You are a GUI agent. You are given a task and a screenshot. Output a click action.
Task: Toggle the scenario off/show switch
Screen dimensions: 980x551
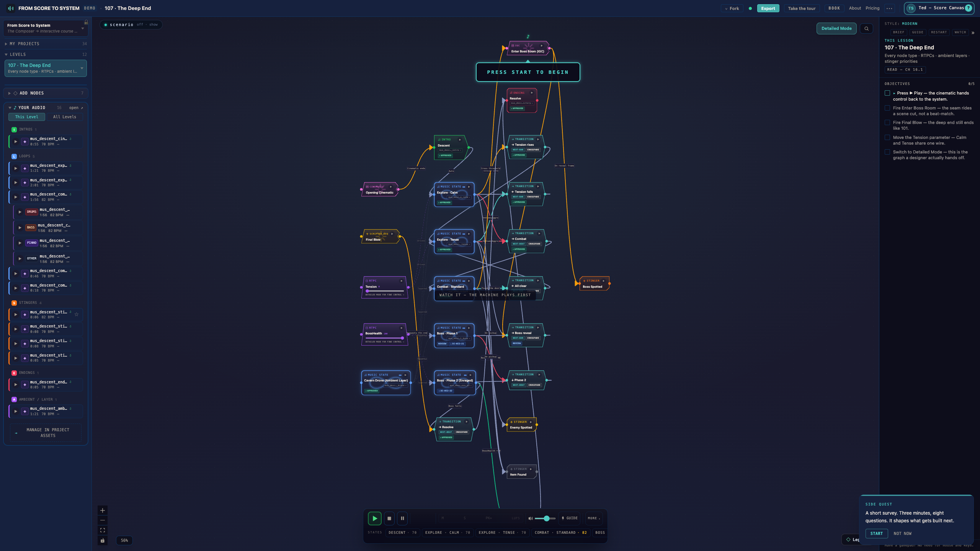pos(131,24)
